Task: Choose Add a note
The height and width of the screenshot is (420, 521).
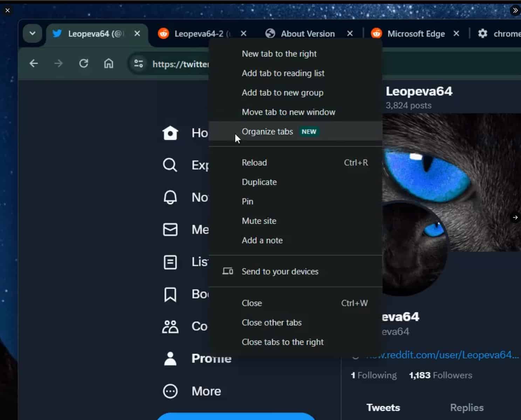Action: pos(295,240)
